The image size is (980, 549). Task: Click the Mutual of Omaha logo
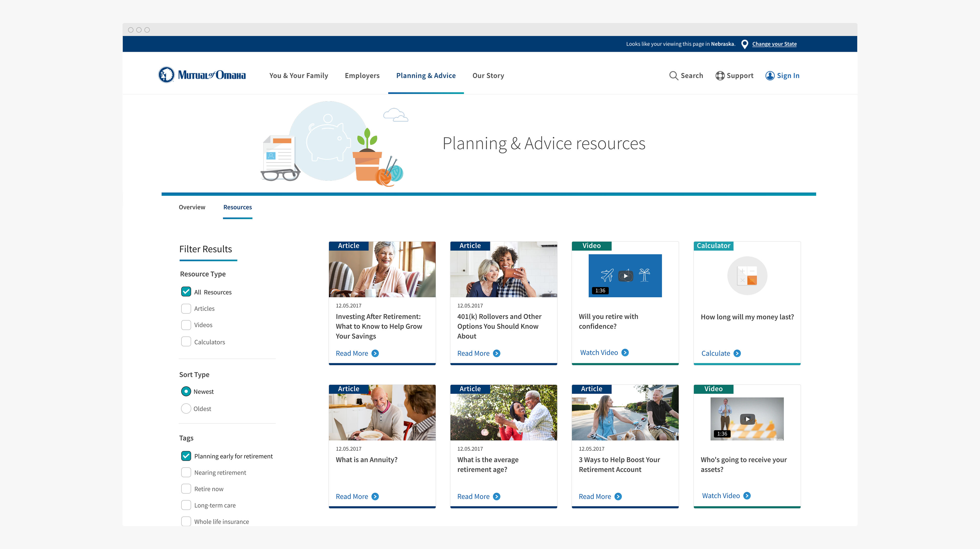[x=202, y=75]
